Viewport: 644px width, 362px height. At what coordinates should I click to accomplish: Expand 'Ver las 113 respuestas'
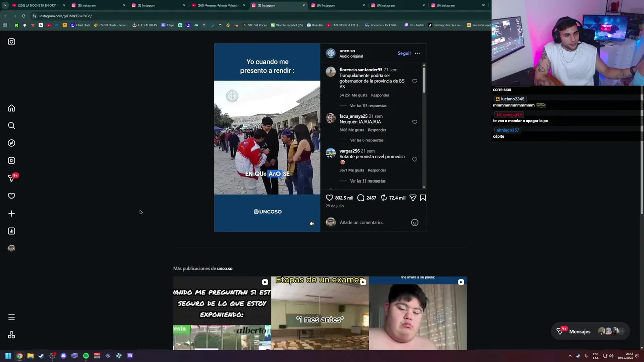pyautogui.click(x=368, y=106)
